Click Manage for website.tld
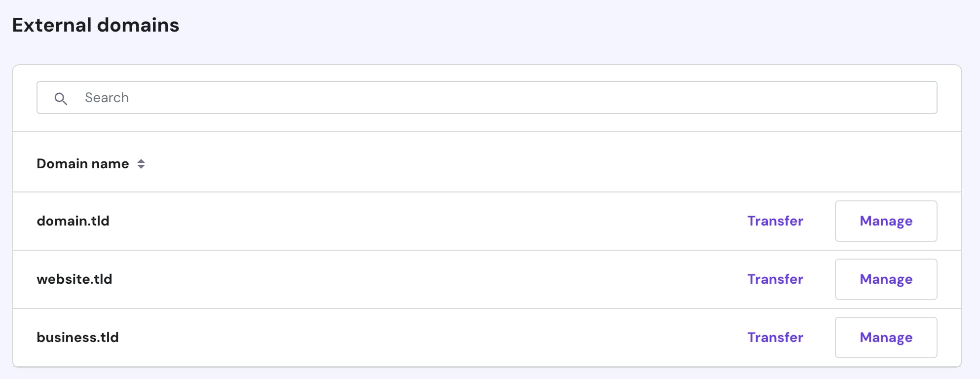 (886, 279)
